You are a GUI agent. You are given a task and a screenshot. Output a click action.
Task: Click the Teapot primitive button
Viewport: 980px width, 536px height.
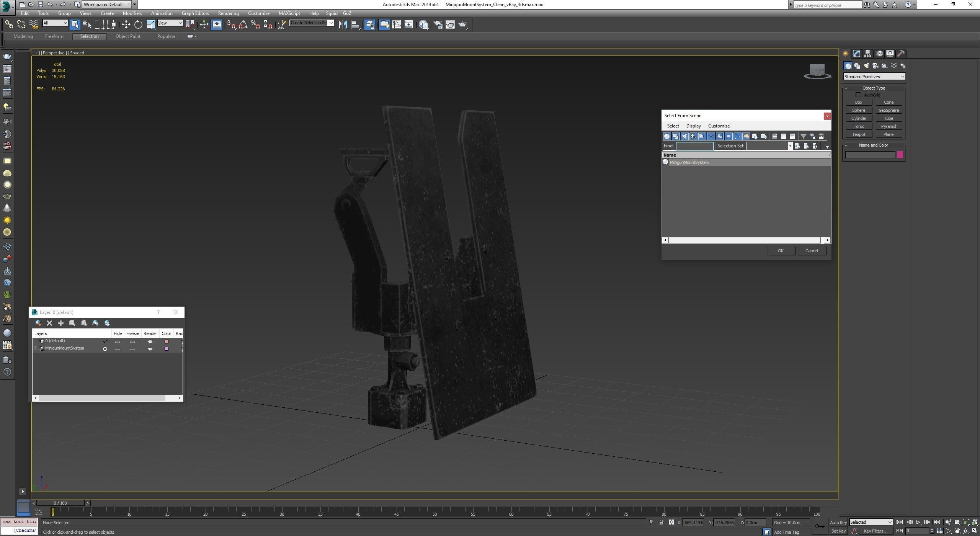[858, 134]
